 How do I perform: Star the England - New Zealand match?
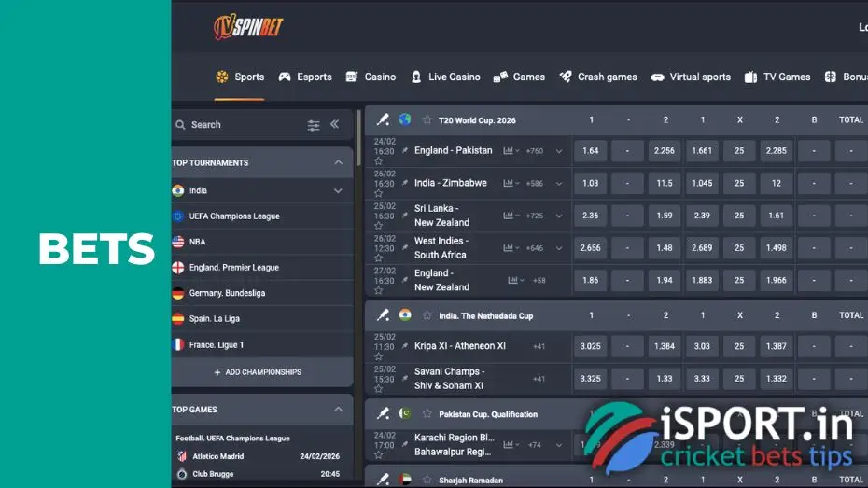click(x=379, y=290)
